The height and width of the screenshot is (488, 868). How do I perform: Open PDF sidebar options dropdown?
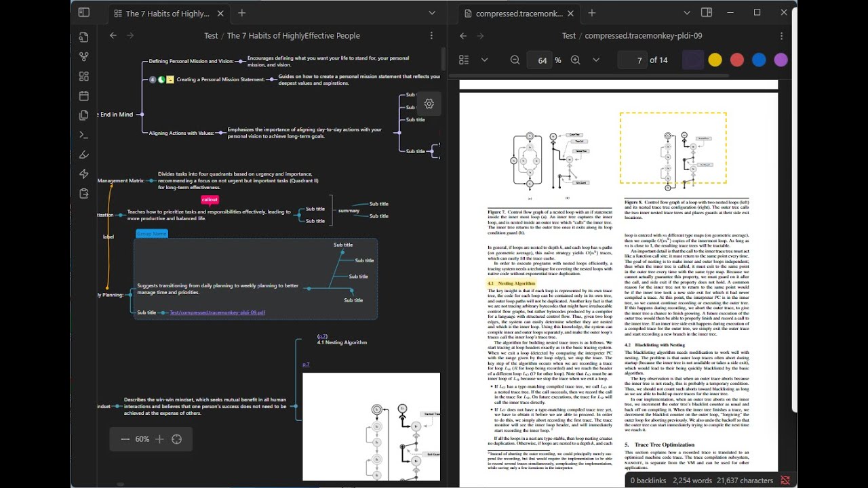point(484,60)
